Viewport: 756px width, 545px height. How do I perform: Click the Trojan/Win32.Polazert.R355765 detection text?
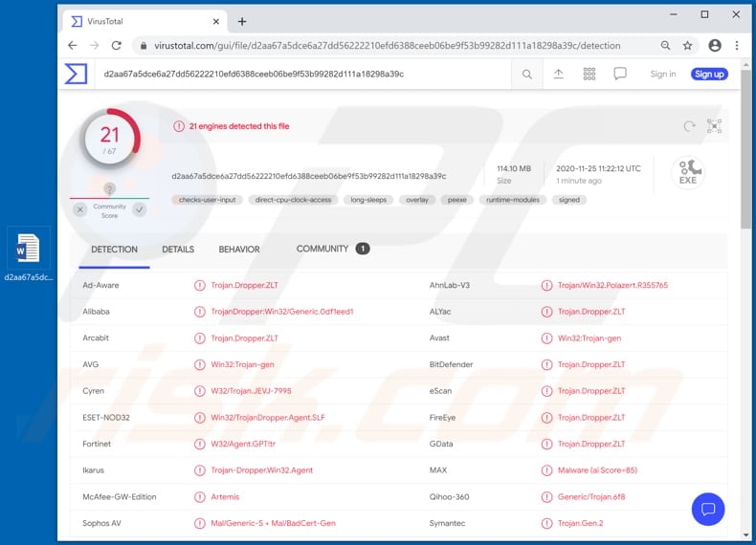(612, 285)
